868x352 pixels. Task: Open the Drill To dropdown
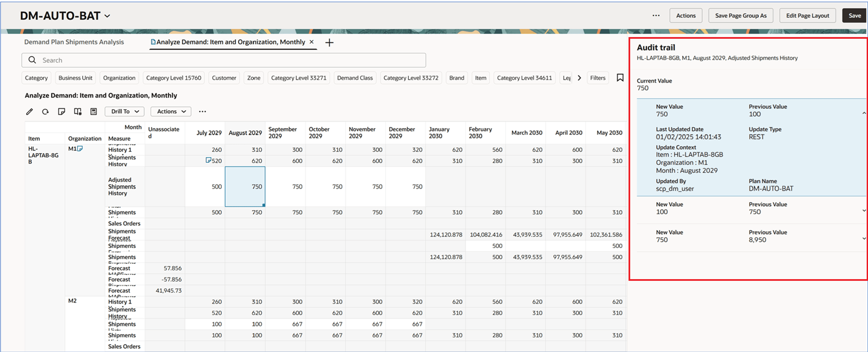pyautogui.click(x=124, y=111)
